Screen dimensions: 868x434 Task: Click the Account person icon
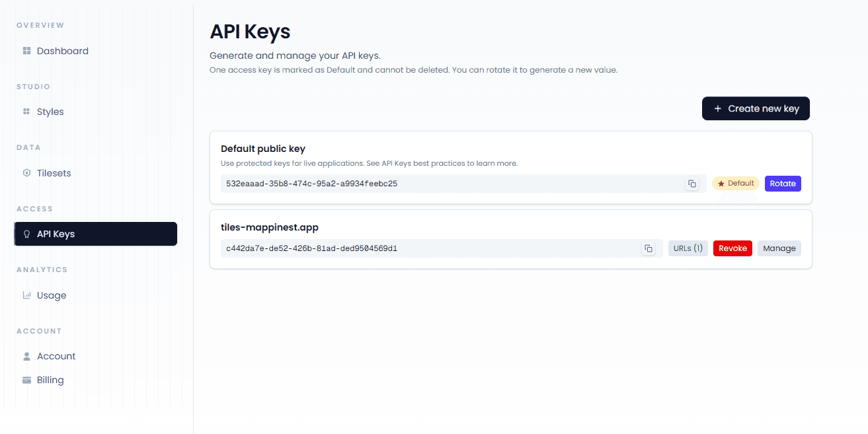pos(26,355)
